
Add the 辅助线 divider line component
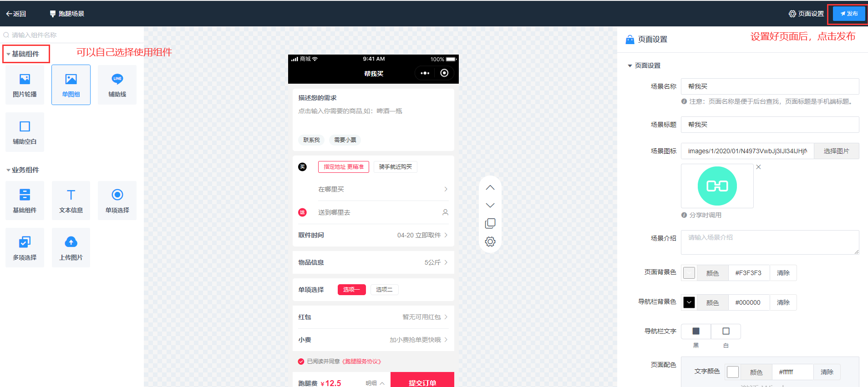pos(117,85)
